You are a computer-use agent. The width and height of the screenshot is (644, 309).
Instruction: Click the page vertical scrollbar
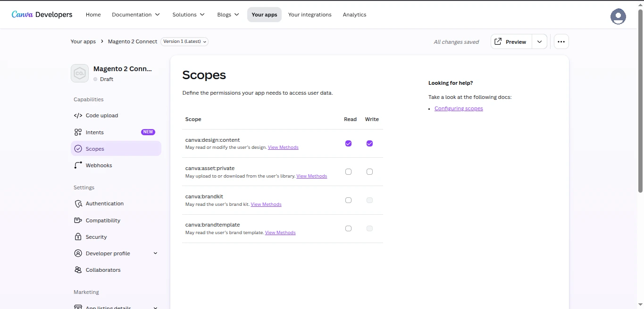click(640, 100)
